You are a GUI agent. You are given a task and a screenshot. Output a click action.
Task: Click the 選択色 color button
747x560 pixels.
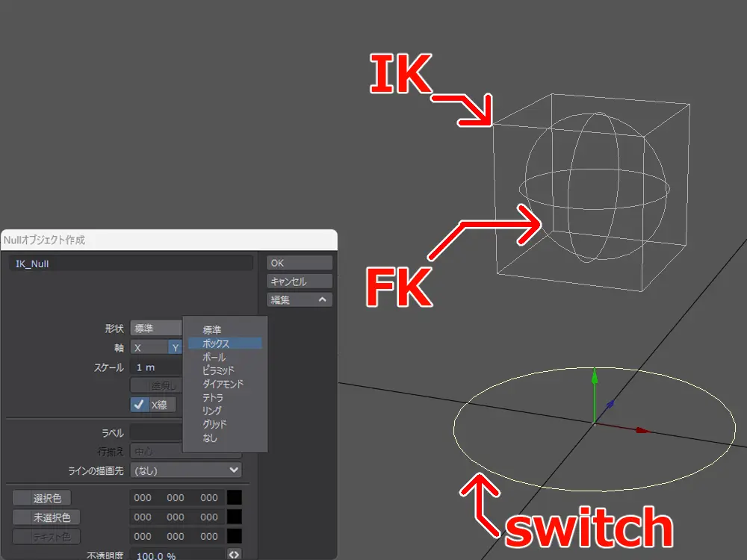click(x=47, y=498)
